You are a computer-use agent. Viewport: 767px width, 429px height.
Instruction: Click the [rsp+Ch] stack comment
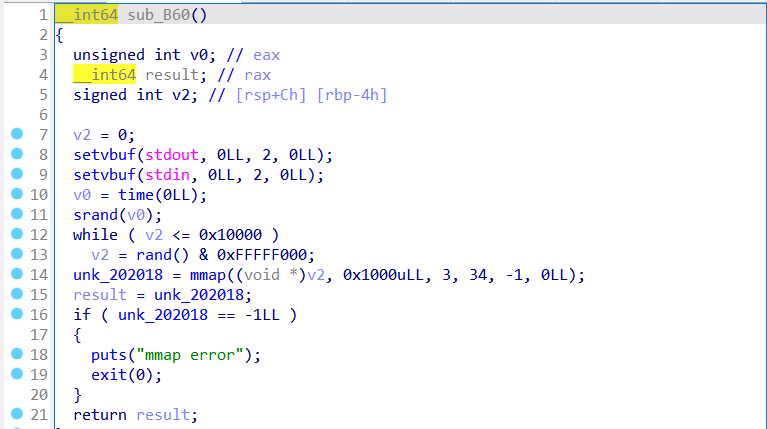271,95
